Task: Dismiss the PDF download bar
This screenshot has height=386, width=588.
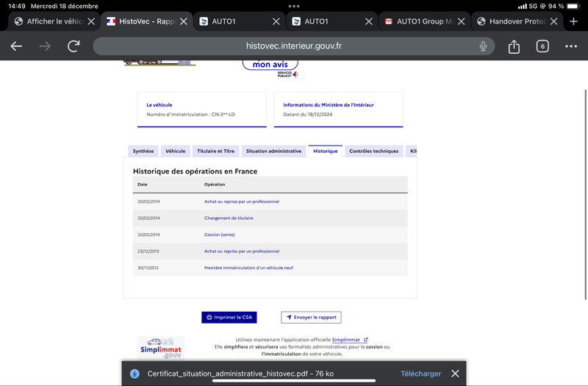Action: coord(455,374)
